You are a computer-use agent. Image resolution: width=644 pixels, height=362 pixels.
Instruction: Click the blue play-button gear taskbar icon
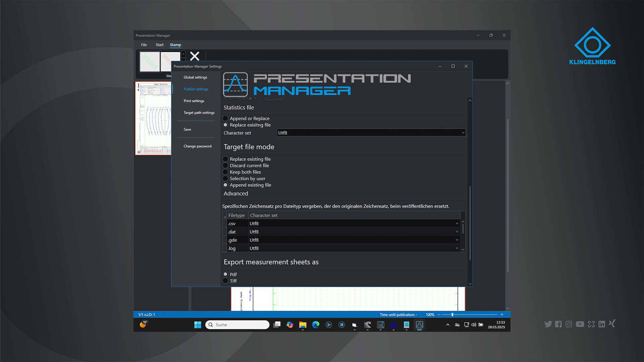[x=329, y=324]
